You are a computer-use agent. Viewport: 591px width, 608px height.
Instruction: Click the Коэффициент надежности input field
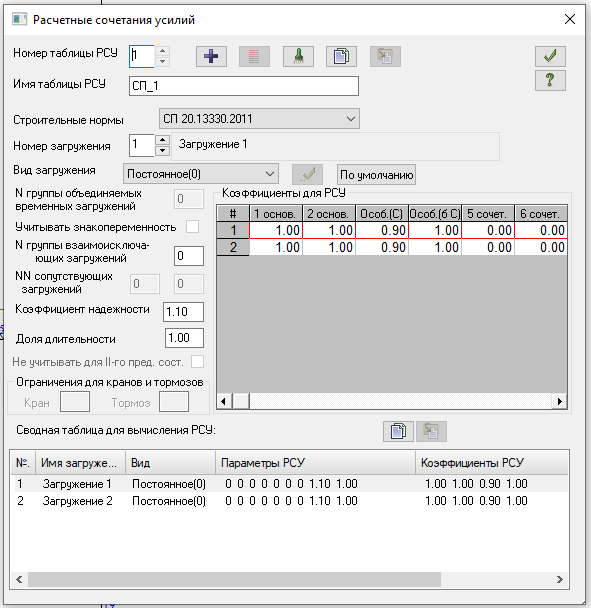point(183,312)
